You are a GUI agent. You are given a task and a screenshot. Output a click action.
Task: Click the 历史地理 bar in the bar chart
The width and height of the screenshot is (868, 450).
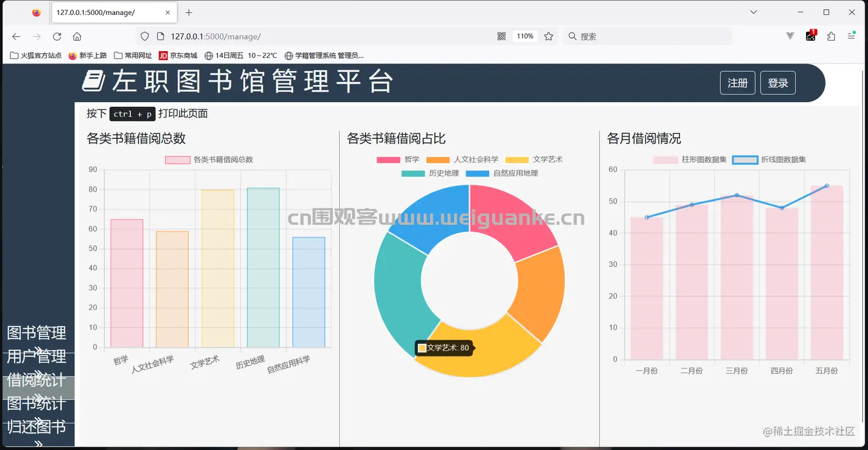tap(263, 268)
